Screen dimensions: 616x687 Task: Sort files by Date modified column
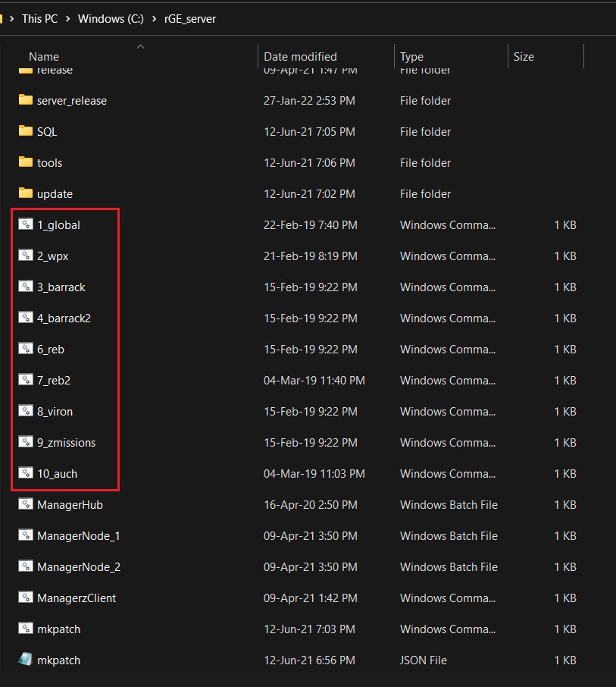(x=300, y=57)
